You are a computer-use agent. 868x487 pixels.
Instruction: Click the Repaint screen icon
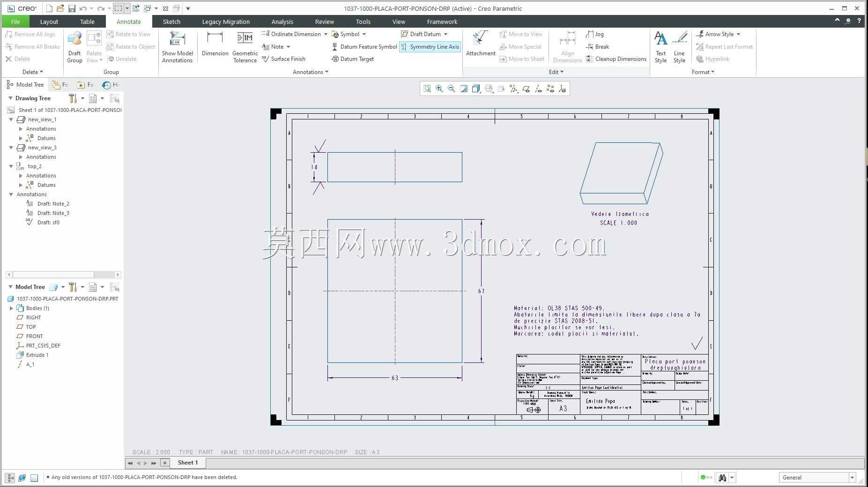coord(464,89)
